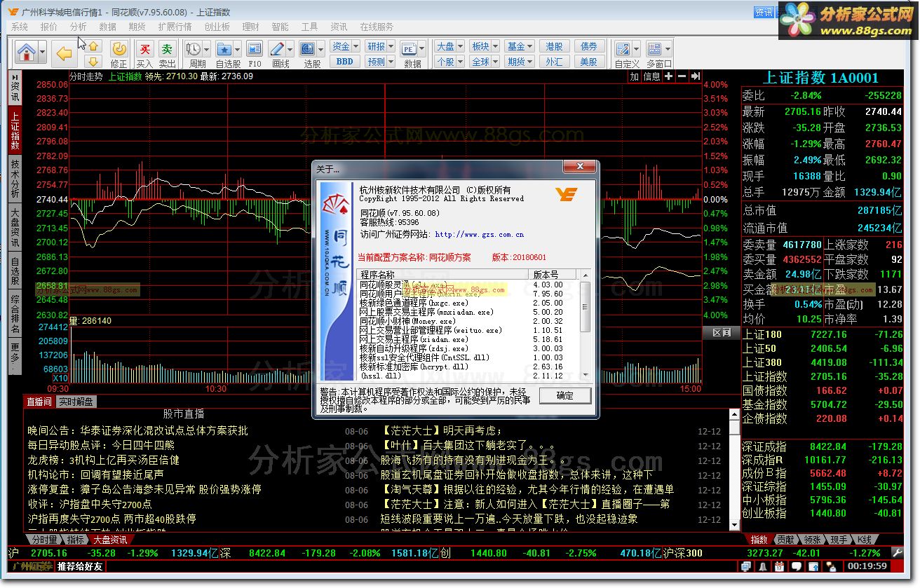The width and height of the screenshot is (920, 588).
Task: Select the 技术分析 sidebar tab
Action: 15,179
